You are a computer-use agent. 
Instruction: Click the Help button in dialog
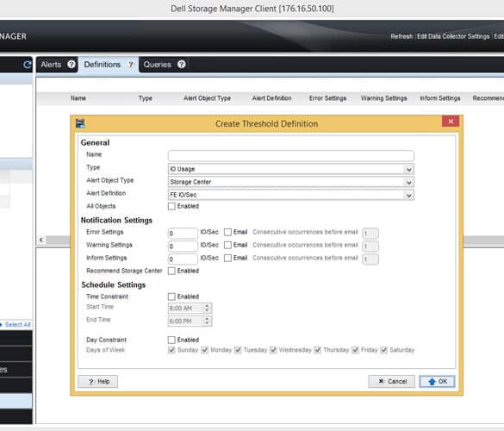(98, 382)
